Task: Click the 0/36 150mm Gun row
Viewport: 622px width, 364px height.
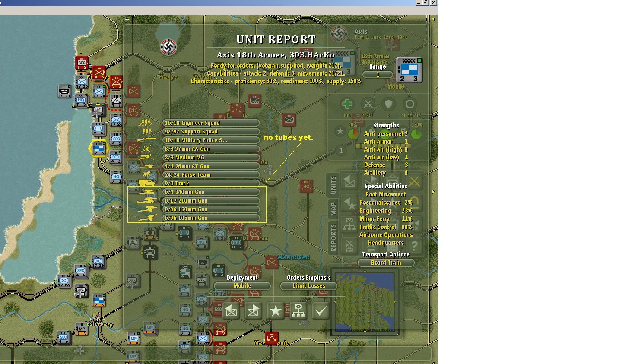Action: point(211,209)
